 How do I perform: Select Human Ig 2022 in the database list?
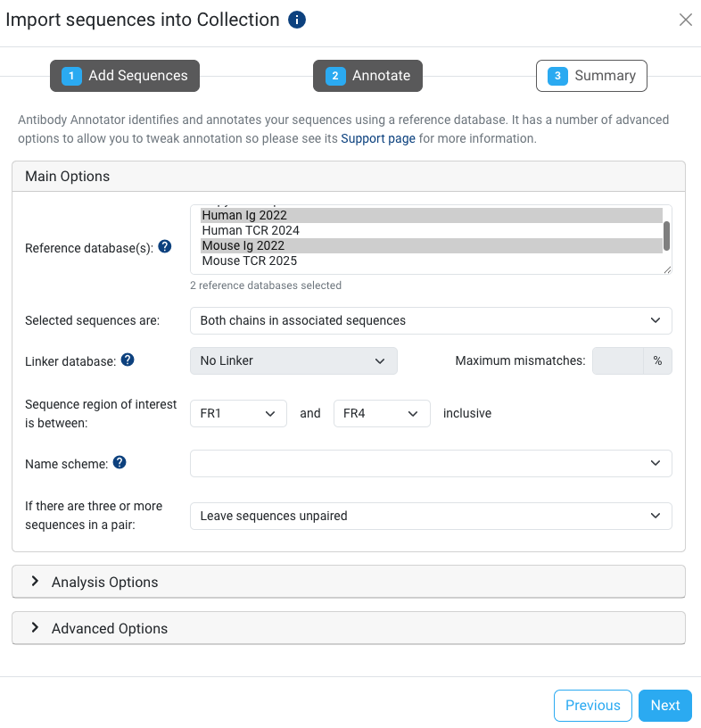(x=243, y=215)
